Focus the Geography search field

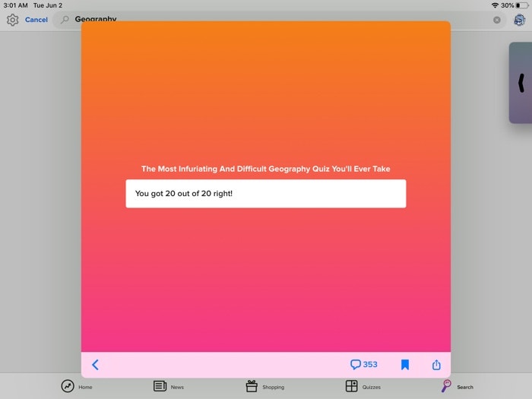[274, 20]
